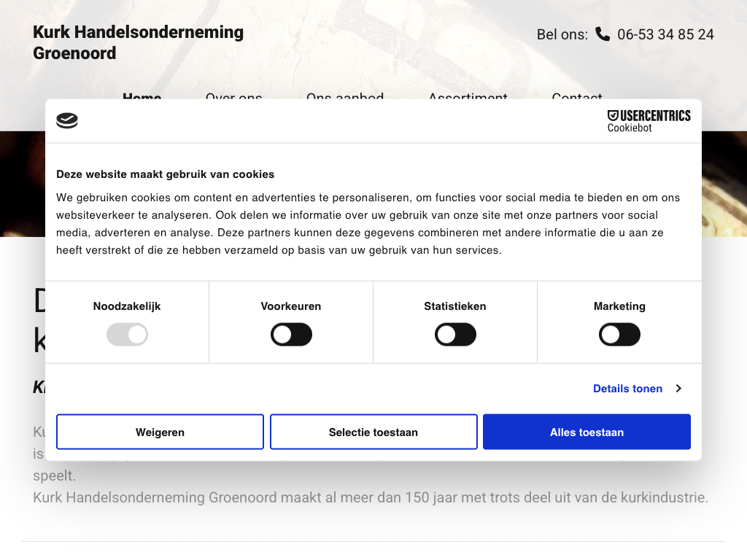The image size is (747, 560).
Task: Call the phone number 06-53 34 85 24
Action: (x=665, y=34)
